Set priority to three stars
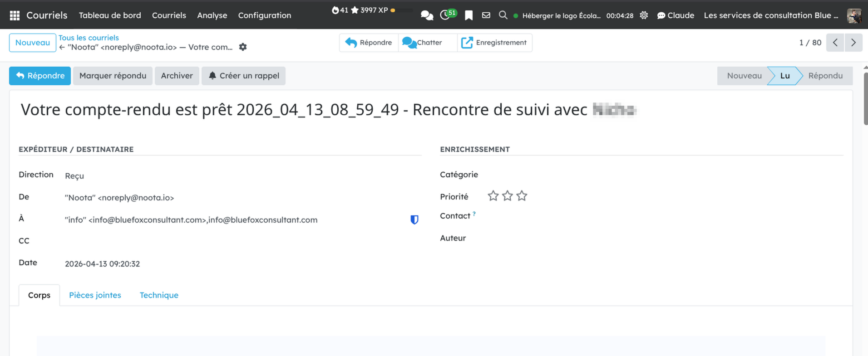Viewport: 868px width, 356px height. pyautogui.click(x=522, y=196)
